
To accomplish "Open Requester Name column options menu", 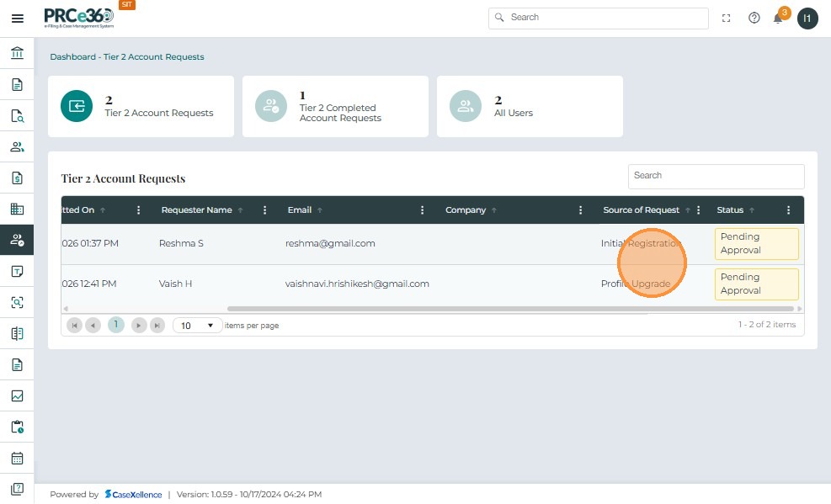I will click(264, 210).
